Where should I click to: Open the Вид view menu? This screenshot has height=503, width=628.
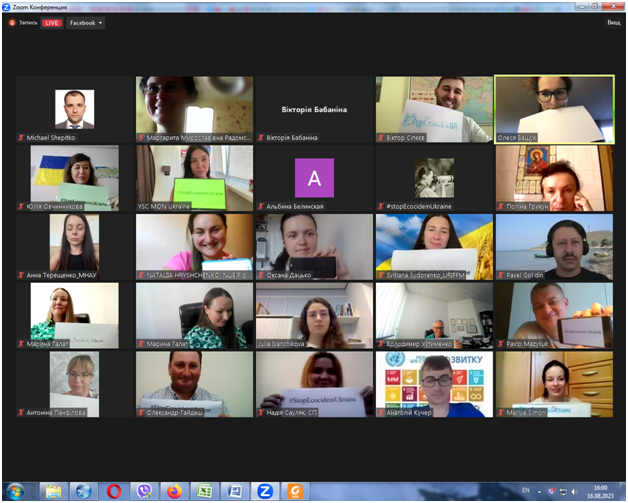pyautogui.click(x=613, y=23)
